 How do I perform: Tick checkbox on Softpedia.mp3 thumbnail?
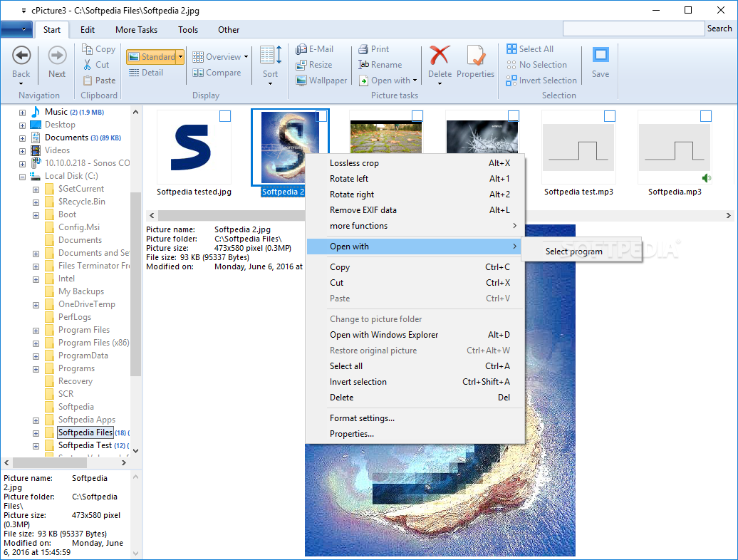click(x=706, y=116)
